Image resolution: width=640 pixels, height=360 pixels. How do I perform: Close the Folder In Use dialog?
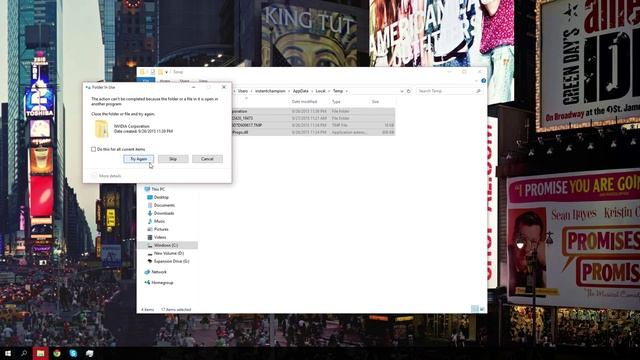[224, 87]
